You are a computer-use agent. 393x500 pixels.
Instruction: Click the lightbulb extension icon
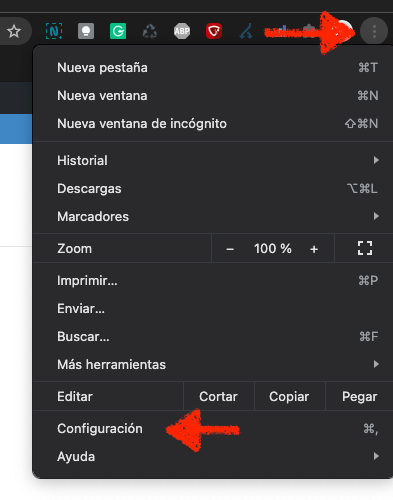coord(86,31)
